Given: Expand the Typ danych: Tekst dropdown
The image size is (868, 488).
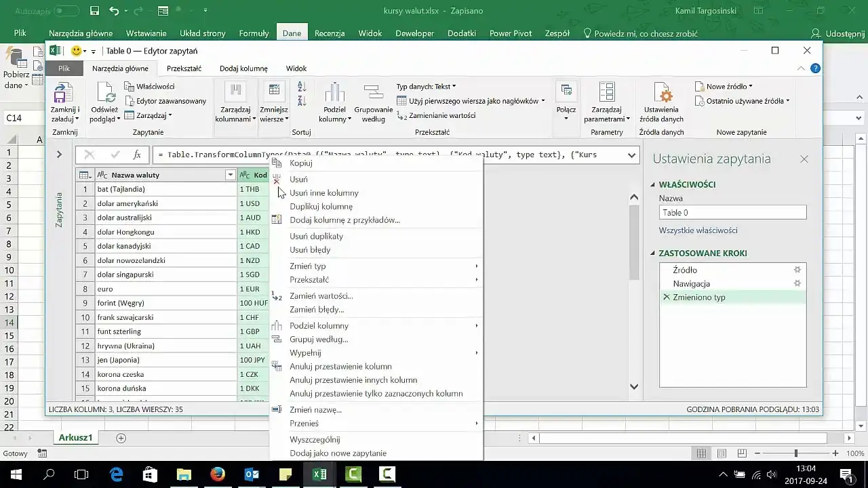Looking at the screenshot, I should [x=427, y=87].
